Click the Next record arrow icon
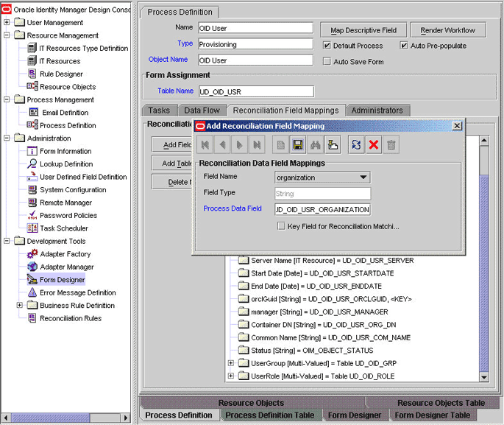 click(x=239, y=145)
